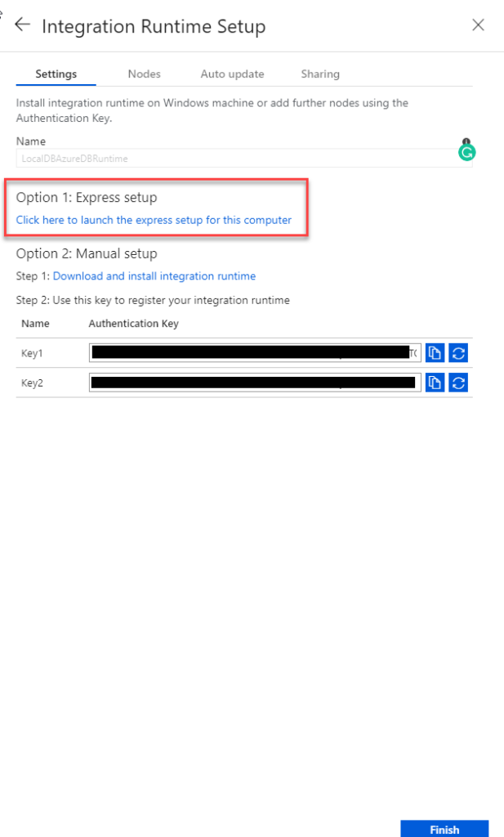This screenshot has height=837, width=504.
Task: Click the Key1 authentication key text box
Action: tap(255, 353)
